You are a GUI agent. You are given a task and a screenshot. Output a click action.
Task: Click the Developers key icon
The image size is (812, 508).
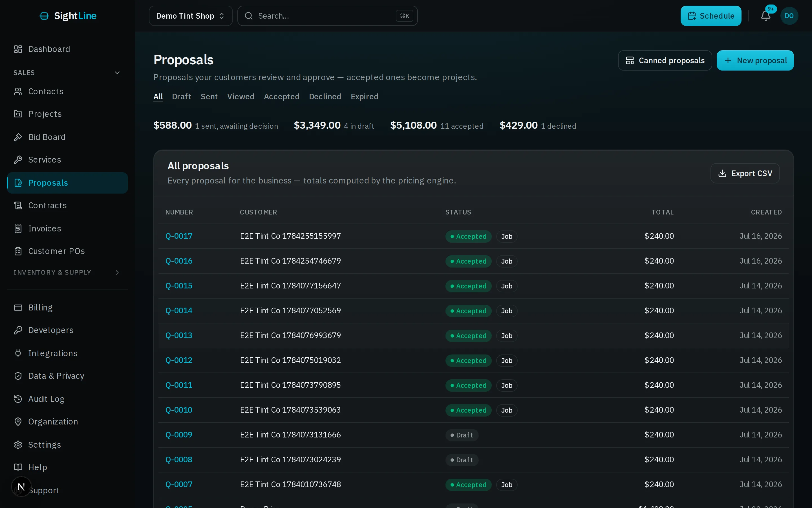(x=18, y=330)
